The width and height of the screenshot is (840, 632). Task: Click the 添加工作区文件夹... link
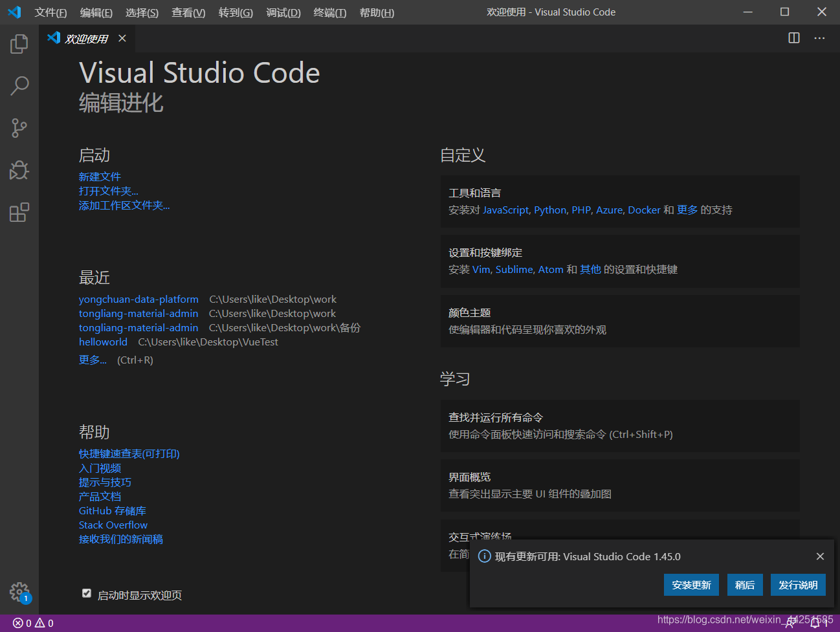click(x=124, y=205)
